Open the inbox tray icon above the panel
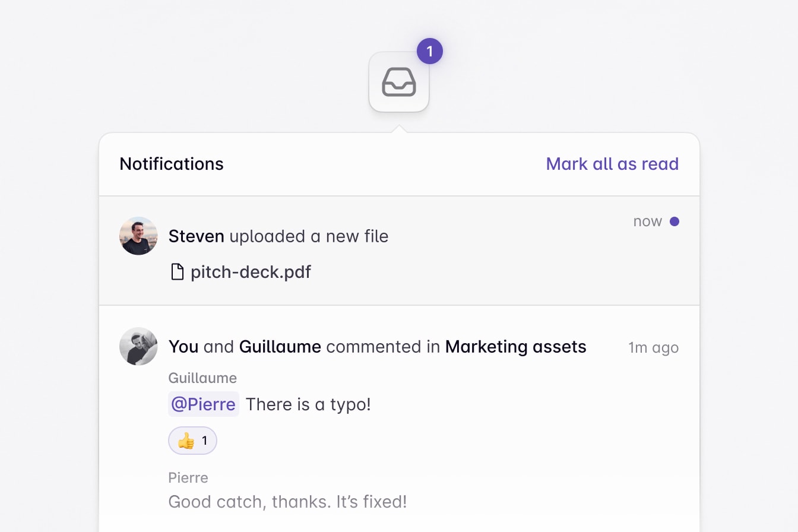Screen dimensions: 798x532 (x=398, y=83)
